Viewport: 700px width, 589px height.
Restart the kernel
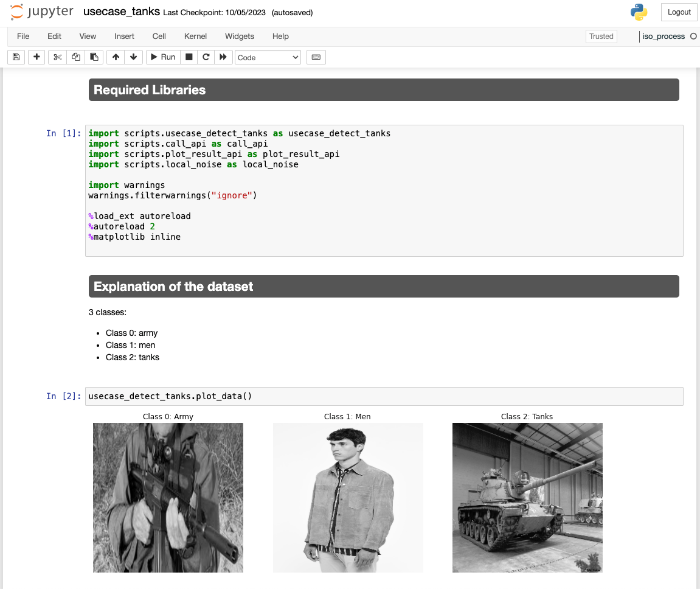(206, 57)
